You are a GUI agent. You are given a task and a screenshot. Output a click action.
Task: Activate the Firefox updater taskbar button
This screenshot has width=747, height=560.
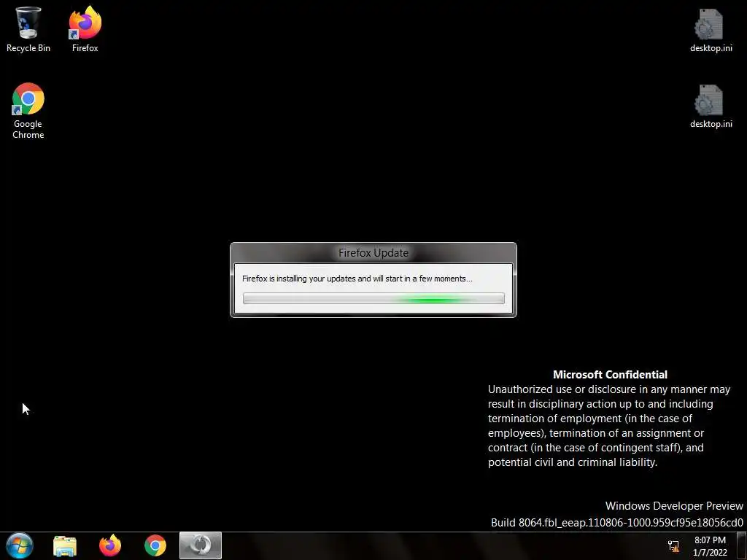201,545
